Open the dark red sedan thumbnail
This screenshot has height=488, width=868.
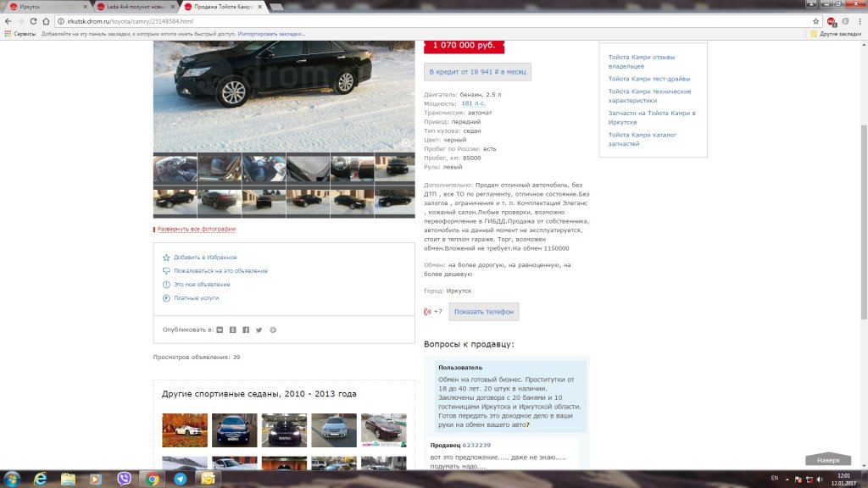pos(384,430)
